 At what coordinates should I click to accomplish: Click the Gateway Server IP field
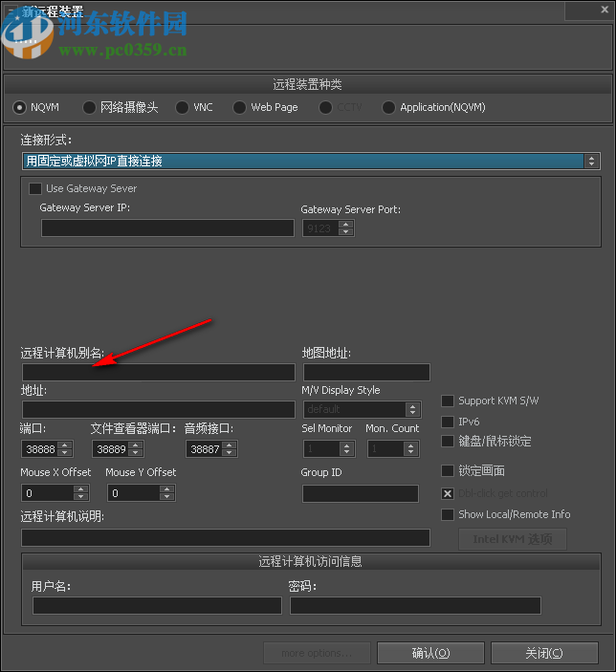(x=167, y=228)
